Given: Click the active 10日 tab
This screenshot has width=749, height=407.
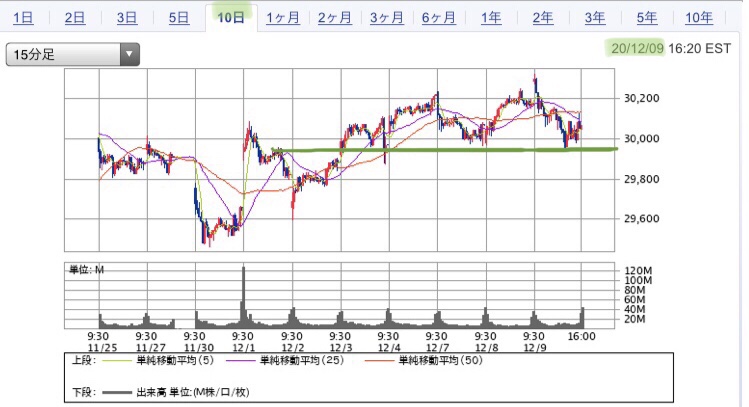Looking at the screenshot, I should pyautogui.click(x=231, y=18).
